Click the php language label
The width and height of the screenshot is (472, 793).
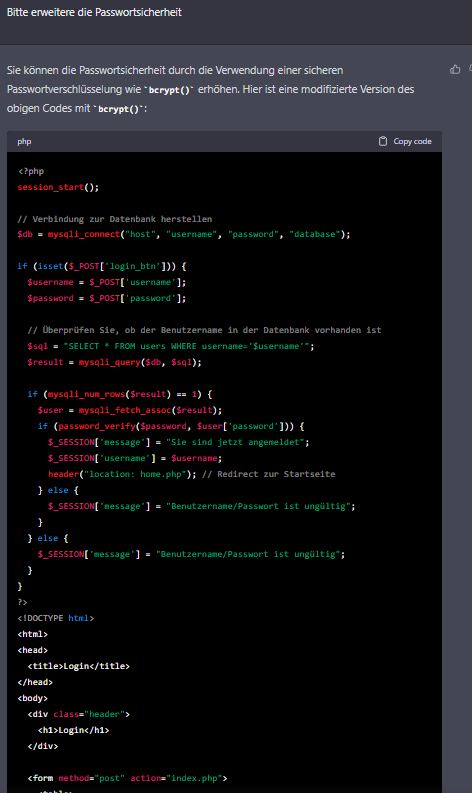[x=24, y=142]
